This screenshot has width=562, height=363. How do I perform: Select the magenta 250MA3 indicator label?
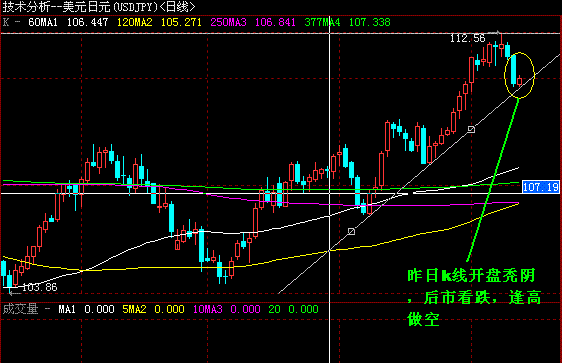tap(228, 23)
